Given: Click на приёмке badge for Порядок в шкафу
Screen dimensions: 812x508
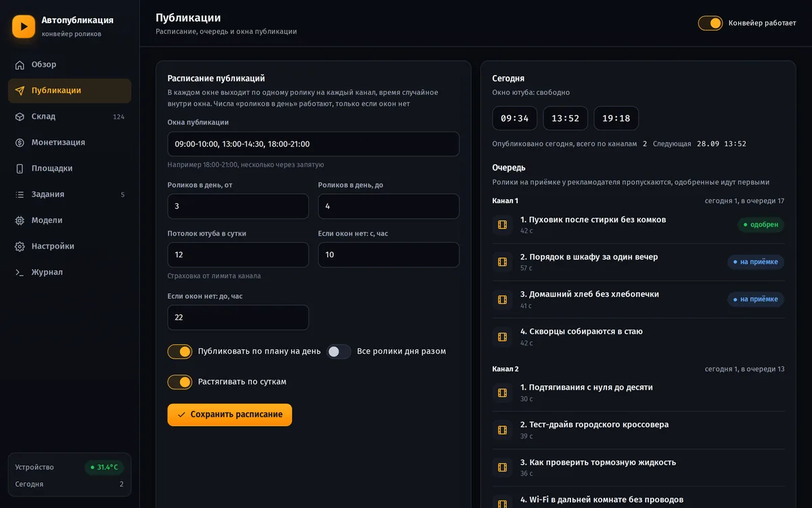Looking at the screenshot, I should pyautogui.click(x=756, y=262).
